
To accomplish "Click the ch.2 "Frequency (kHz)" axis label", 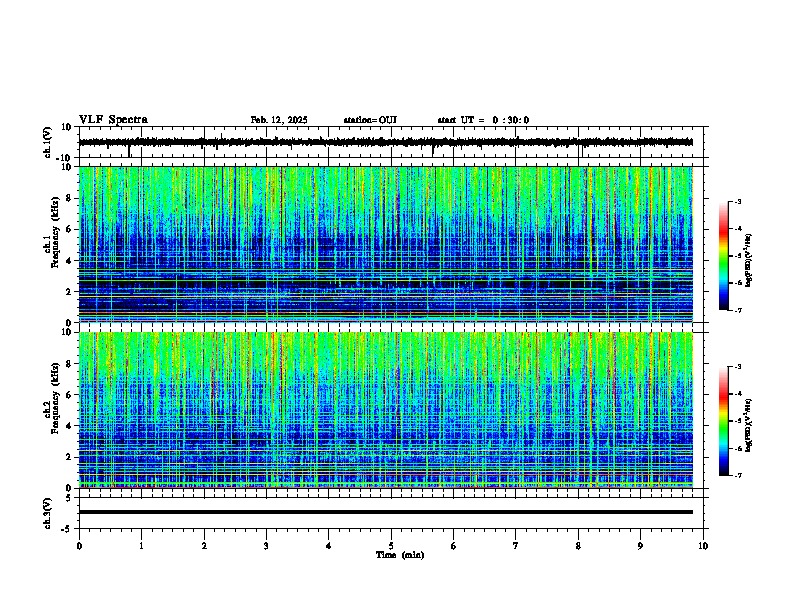I will 55,398.
